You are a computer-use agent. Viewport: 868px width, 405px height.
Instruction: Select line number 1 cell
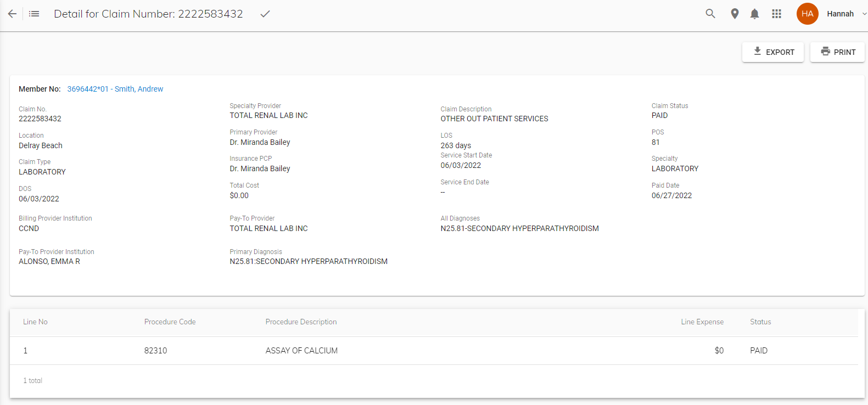25,351
